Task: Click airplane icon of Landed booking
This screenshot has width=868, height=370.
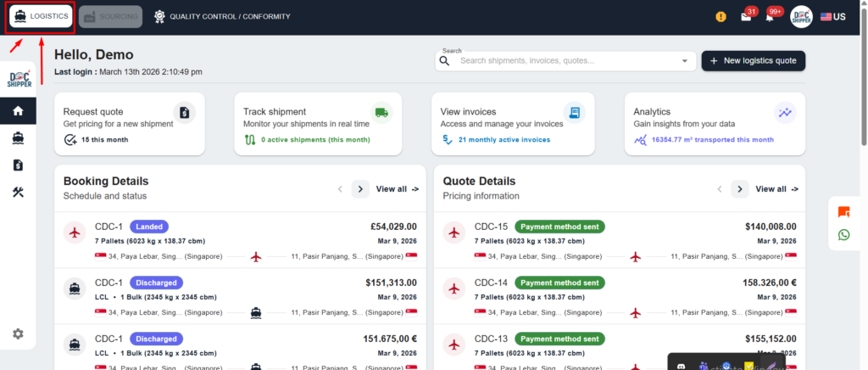Action: point(75,233)
